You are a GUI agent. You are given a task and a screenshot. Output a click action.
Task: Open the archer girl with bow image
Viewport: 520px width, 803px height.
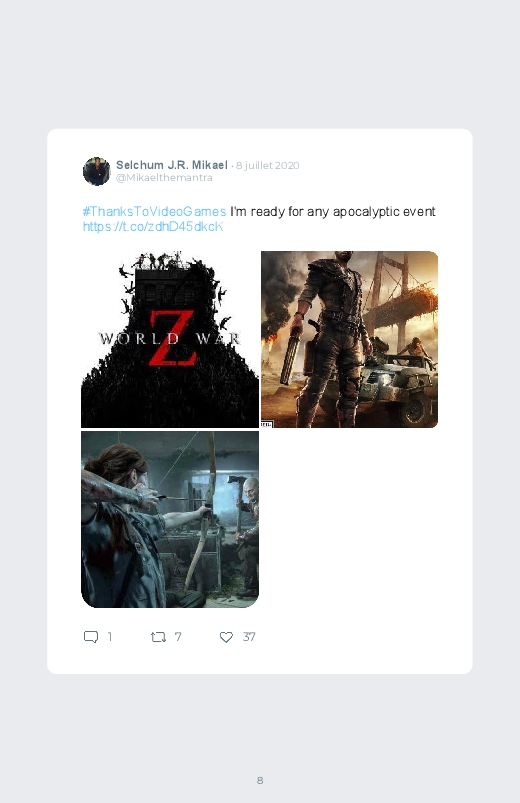[170, 519]
